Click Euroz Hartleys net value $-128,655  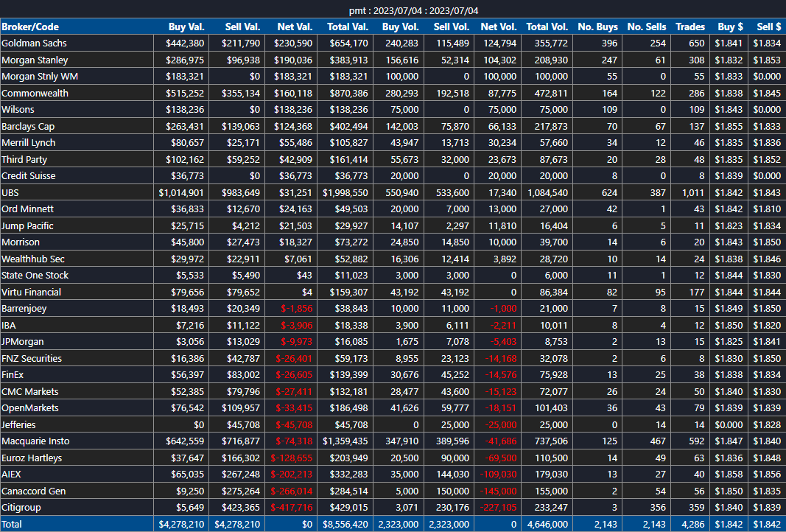291,458
